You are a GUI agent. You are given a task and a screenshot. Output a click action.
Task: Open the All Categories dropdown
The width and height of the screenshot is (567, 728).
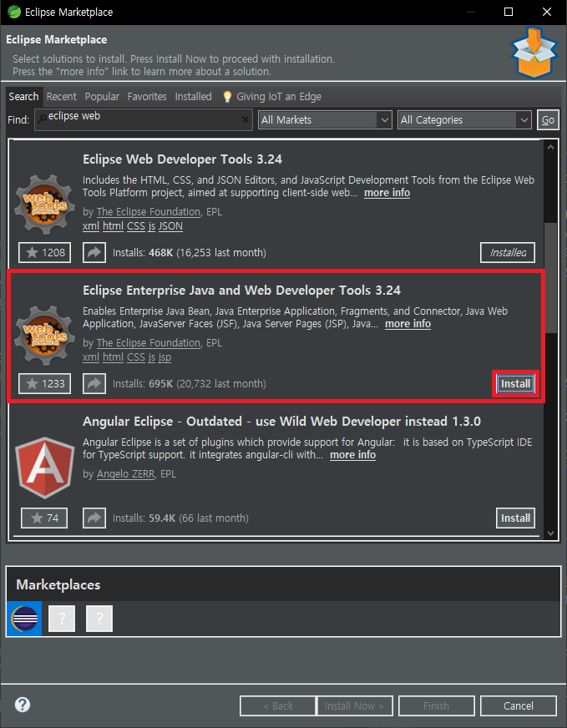click(464, 119)
